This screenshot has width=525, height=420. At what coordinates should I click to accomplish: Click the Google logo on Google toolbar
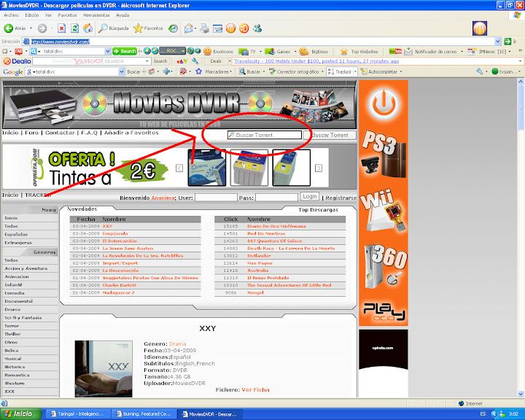13,71
